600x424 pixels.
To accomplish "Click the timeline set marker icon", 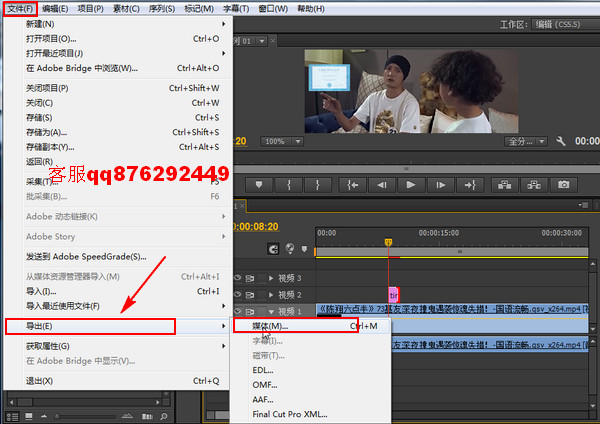I will [x=290, y=249].
